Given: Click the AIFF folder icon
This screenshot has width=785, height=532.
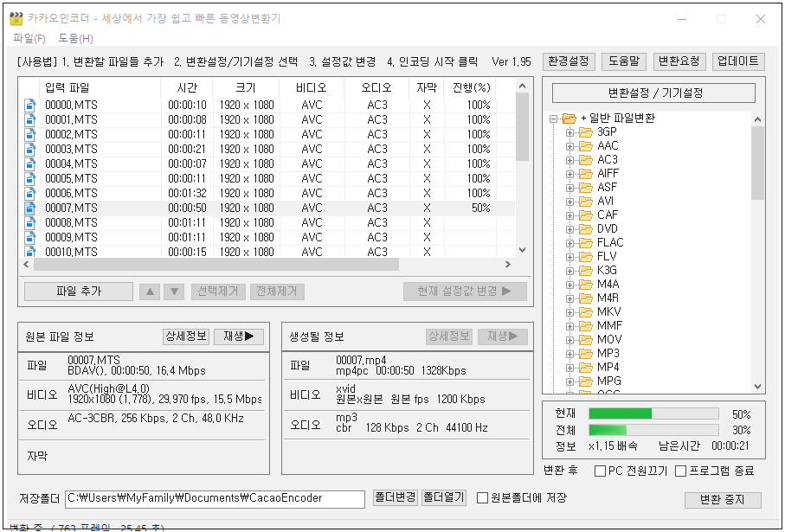Looking at the screenshot, I should 586,174.
